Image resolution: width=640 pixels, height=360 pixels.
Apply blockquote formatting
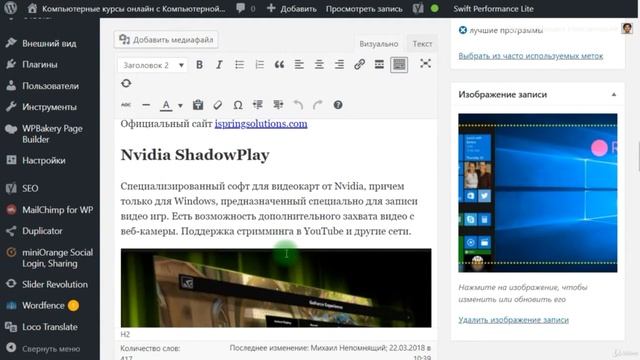pos(279,64)
